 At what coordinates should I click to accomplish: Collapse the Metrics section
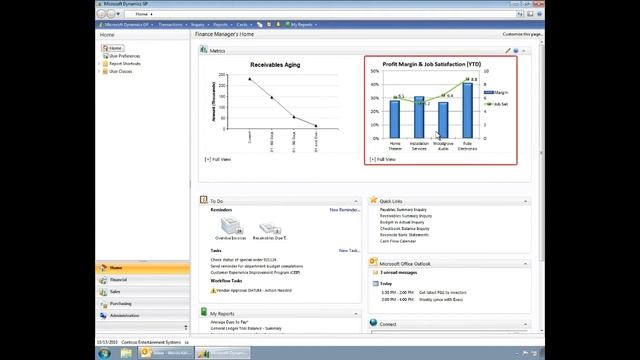pos(524,51)
